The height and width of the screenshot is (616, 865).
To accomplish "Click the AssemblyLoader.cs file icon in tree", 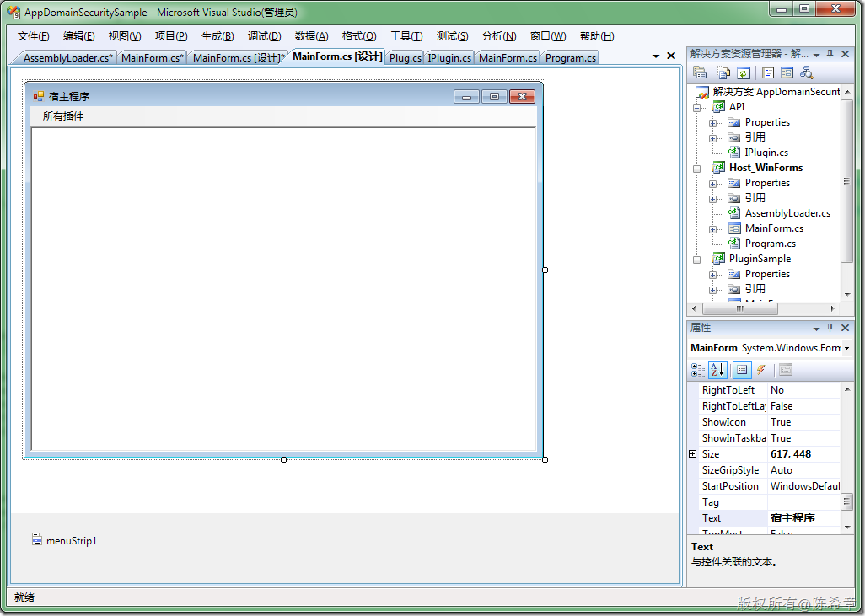I will 733,213.
